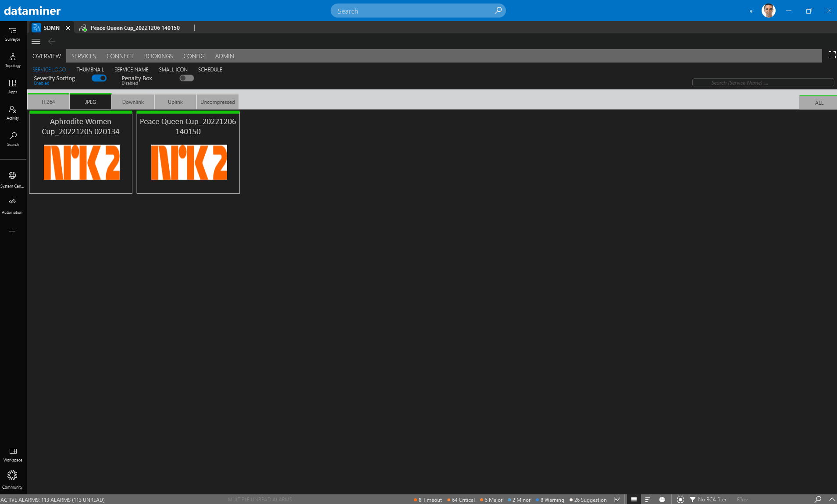
Task: Click the hamburger menu under the SDMN tab
Action: 36,41
